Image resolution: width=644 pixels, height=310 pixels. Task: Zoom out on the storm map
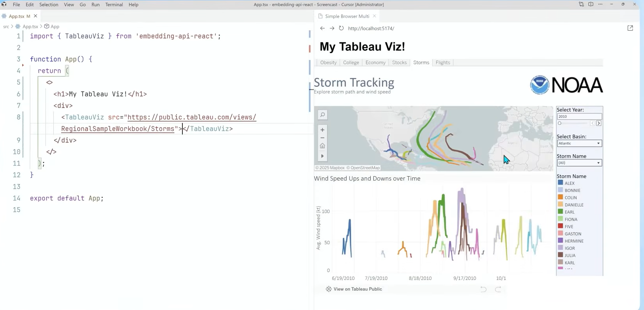322,138
